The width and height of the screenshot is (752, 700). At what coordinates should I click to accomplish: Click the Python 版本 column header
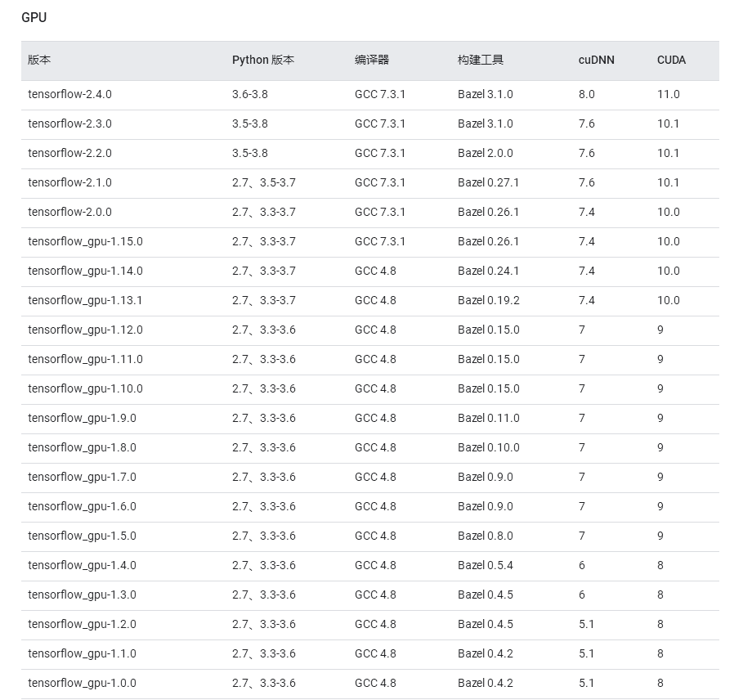263,60
